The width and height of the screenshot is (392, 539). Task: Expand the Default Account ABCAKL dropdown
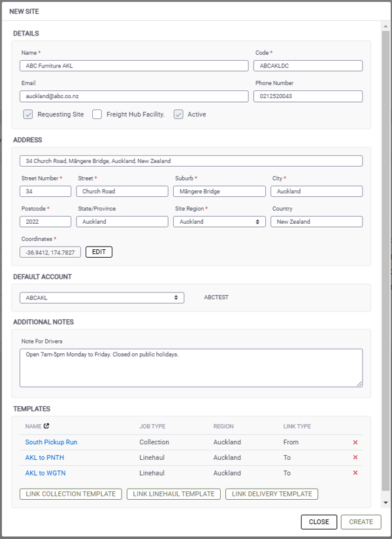tap(102, 298)
